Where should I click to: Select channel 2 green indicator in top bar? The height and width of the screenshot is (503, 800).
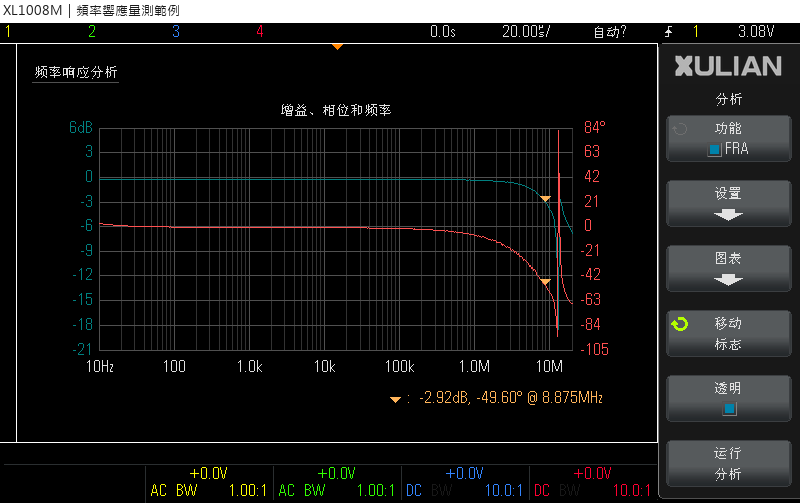coord(92,32)
